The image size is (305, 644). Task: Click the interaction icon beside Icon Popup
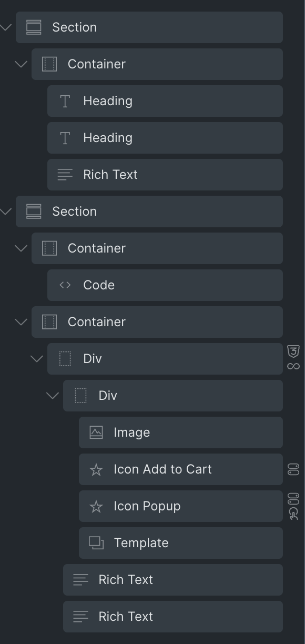(x=293, y=514)
